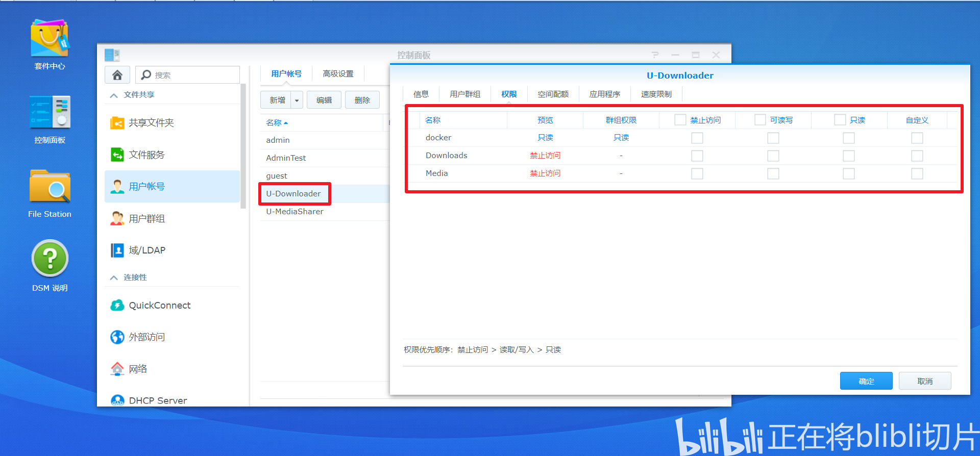Tick 禁止访问 checkbox for Media folder
980x456 pixels.
coord(697,174)
